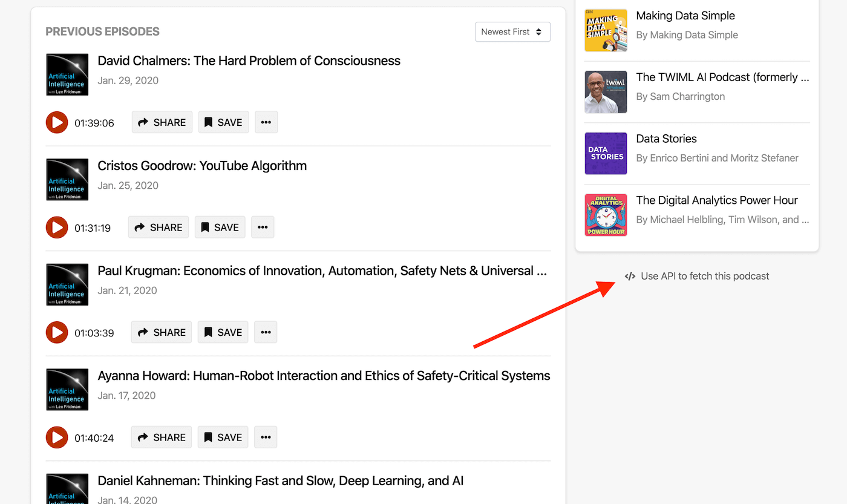The image size is (847, 504).
Task: Save the Ayanna Howard episode
Action: pos(223,437)
